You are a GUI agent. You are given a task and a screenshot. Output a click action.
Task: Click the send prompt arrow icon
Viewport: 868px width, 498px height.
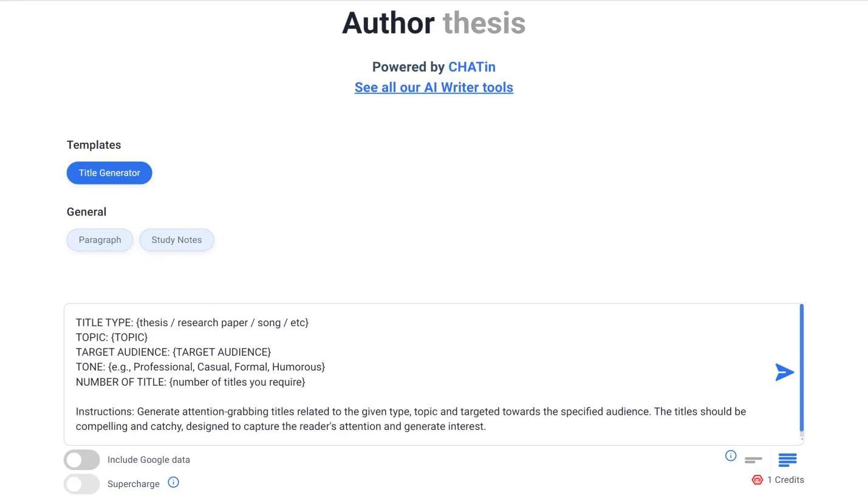coord(784,372)
